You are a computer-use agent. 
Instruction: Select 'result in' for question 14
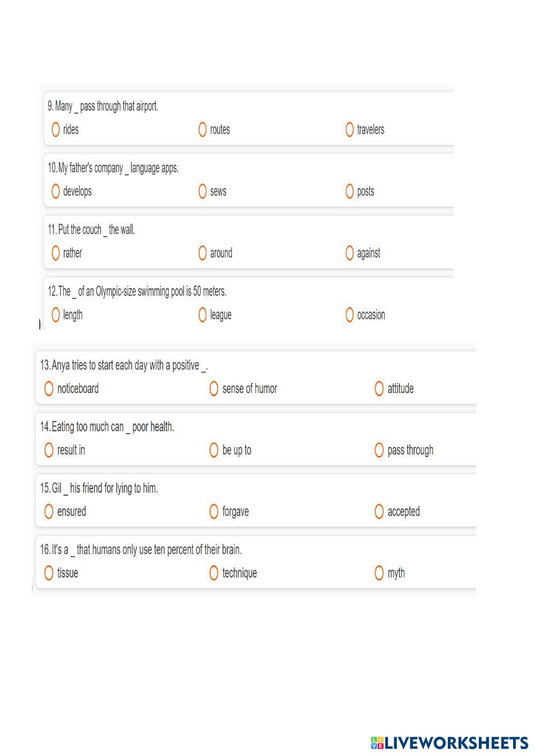(x=49, y=450)
